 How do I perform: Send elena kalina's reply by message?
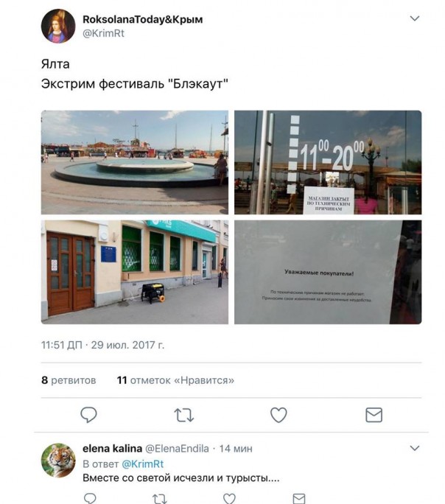[x=299, y=499]
